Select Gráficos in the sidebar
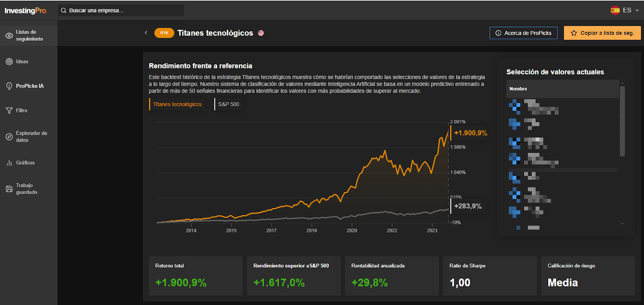Screen dimensions: 644x305 click(25, 163)
